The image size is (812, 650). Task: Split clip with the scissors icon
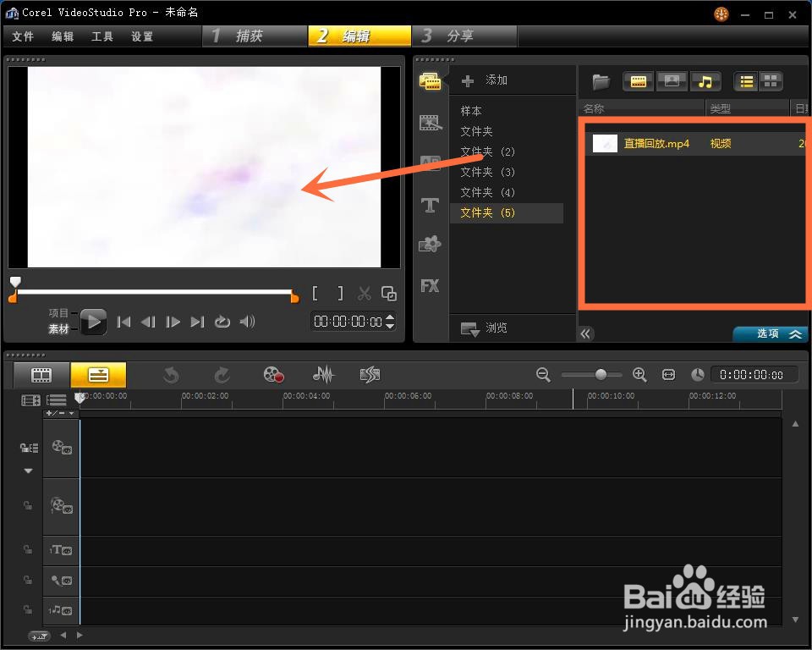point(365,294)
